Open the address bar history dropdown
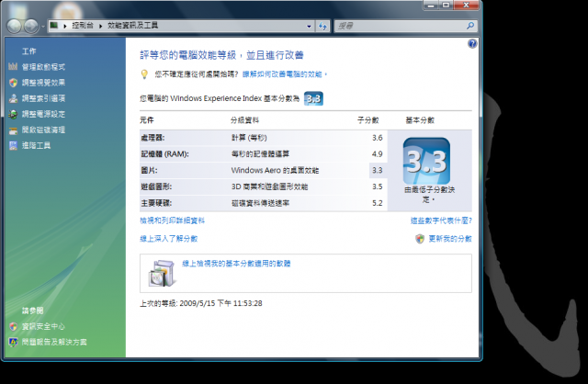588x384 pixels. [x=309, y=27]
